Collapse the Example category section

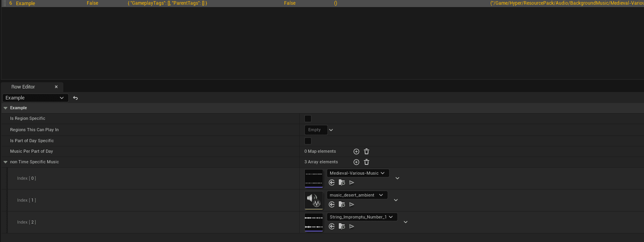[5, 108]
